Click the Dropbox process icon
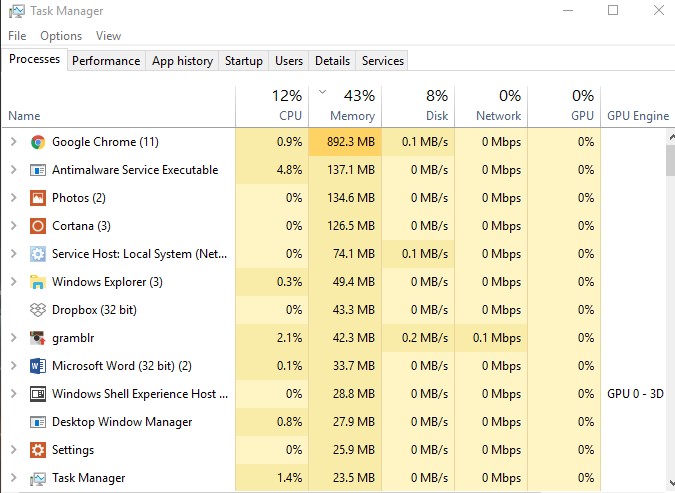 tap(38, 310)
